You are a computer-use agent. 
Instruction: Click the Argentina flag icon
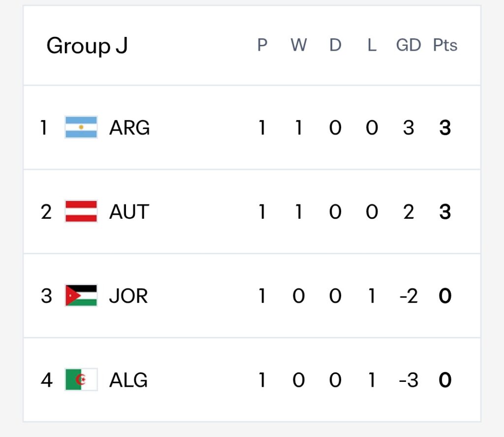tap(81, 127)
